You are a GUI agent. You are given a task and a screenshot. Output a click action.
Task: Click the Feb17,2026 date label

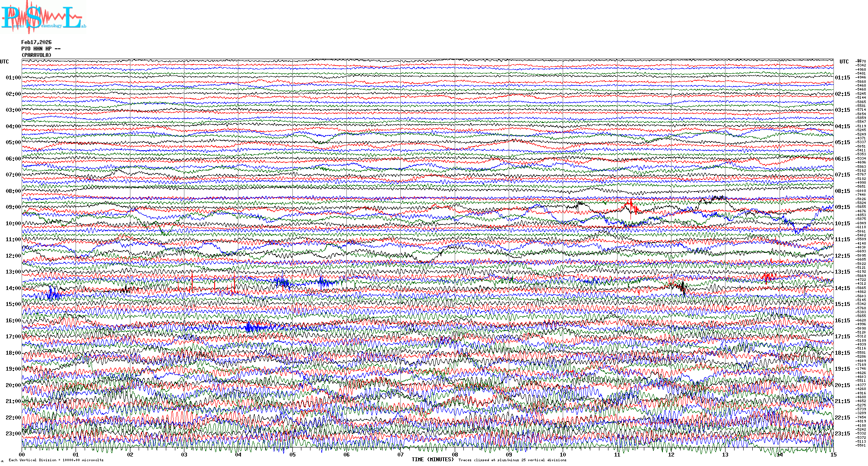[x=36, y=42]
